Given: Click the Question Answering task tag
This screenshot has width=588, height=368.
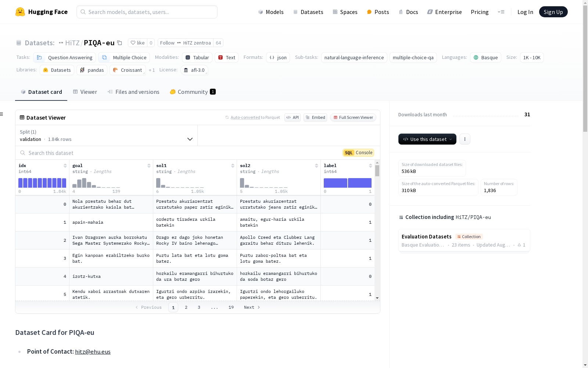Looking at the screenshot, I should pos(65,57).
